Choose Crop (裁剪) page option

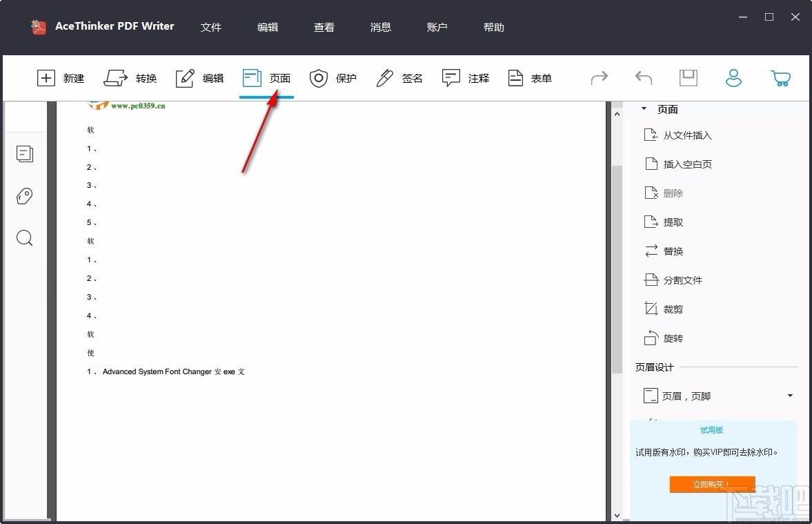(x=664, y=309)
